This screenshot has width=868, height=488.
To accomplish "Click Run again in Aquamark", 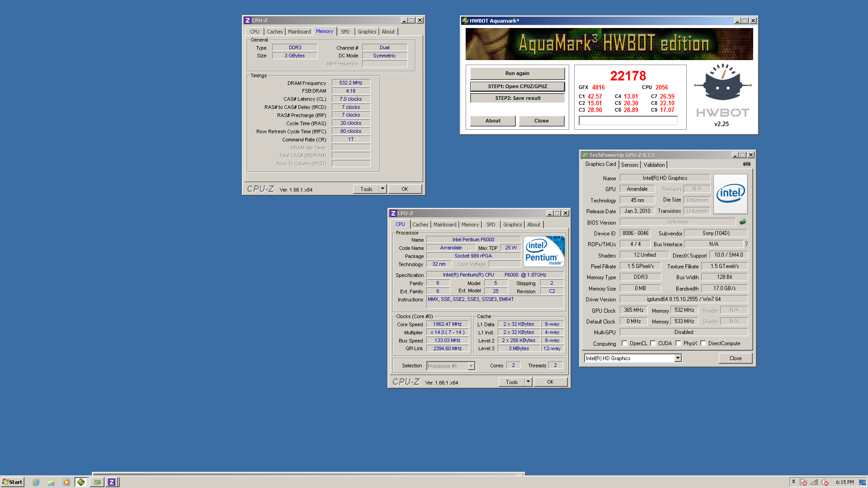I will coord(517,73).
